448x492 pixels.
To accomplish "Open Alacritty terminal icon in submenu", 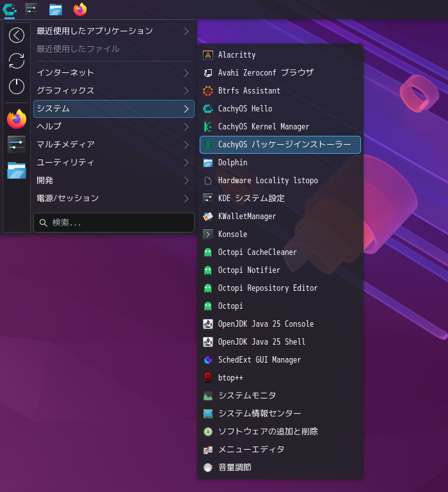I will click(208, 55).
